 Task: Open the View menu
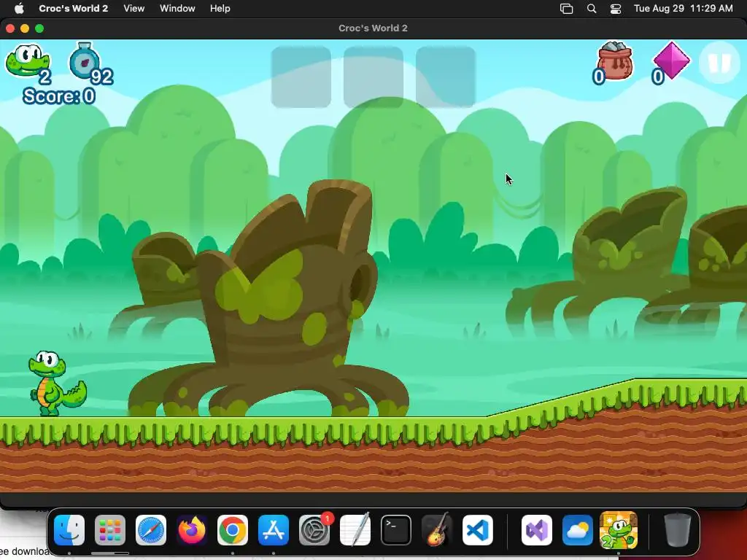(134, 8)
